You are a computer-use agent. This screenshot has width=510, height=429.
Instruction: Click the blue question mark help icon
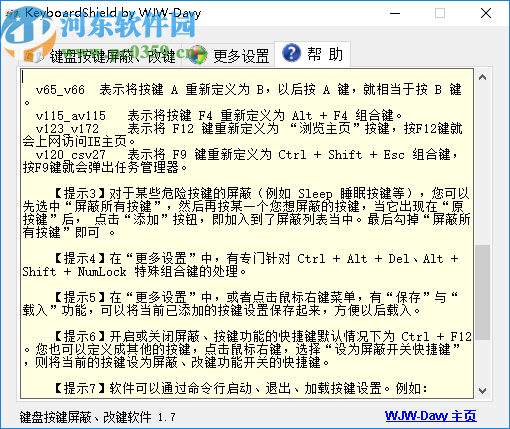[291, 53]
